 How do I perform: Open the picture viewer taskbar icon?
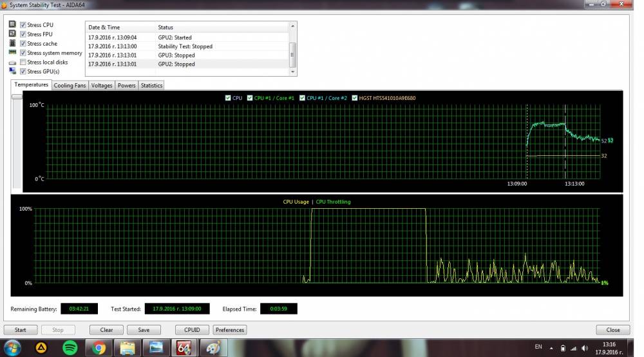point(156,349)
